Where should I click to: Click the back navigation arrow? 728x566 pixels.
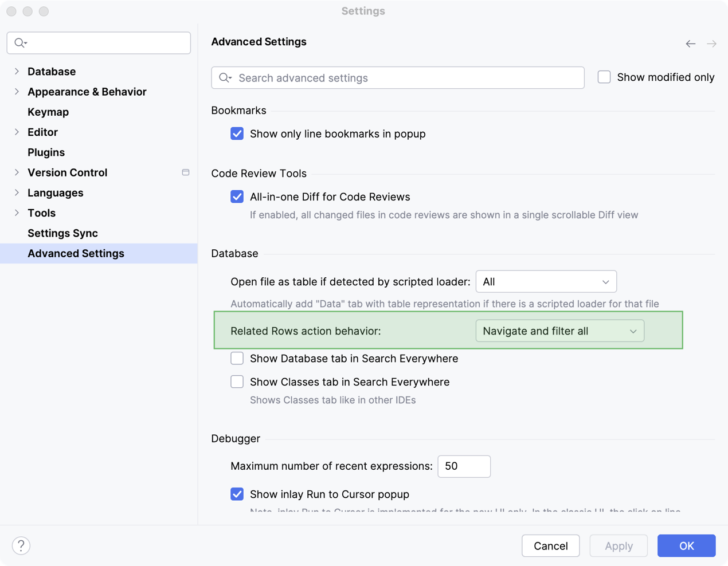[690, 44]
